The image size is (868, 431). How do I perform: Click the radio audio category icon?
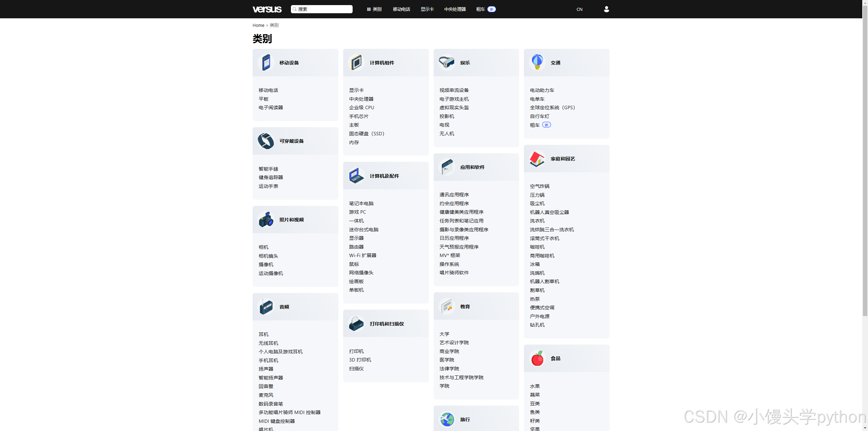[266, 307]
